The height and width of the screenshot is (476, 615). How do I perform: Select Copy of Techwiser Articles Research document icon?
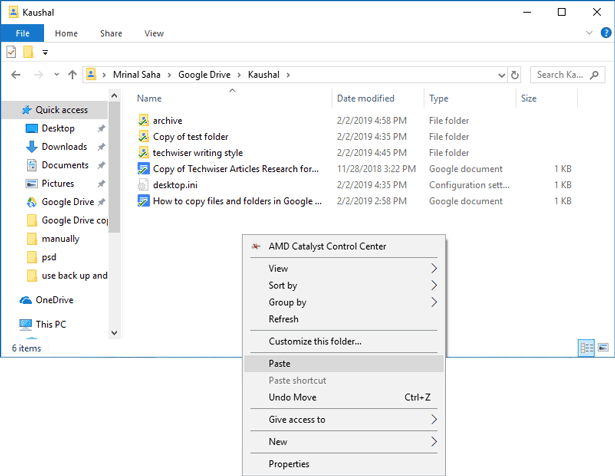(x=144, y=168)
